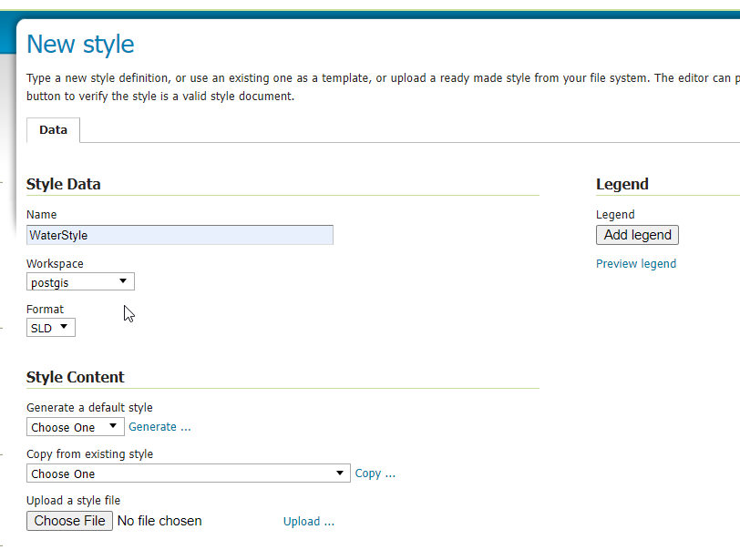Open the Format dropdown showing SLD
The width and height of the screenshot is (740, 560).
tap(50, 328)
